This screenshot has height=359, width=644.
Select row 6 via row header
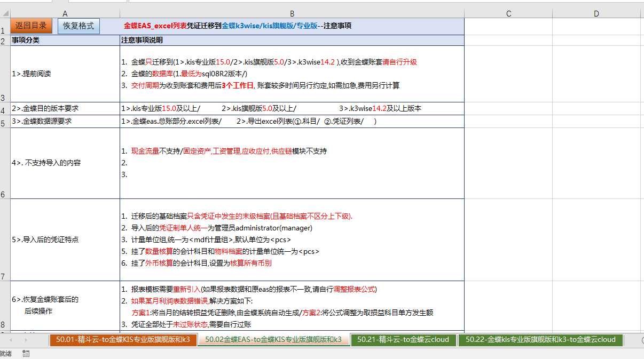(5, 163)
